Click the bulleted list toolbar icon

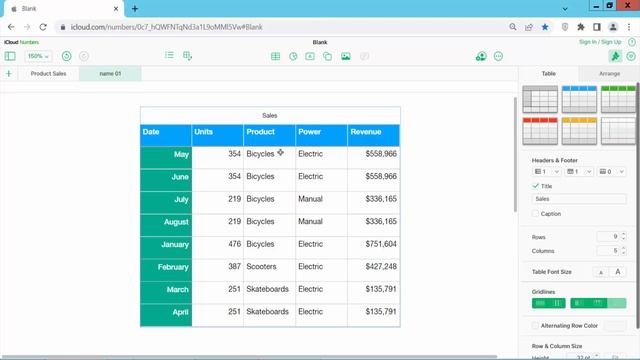169,55
